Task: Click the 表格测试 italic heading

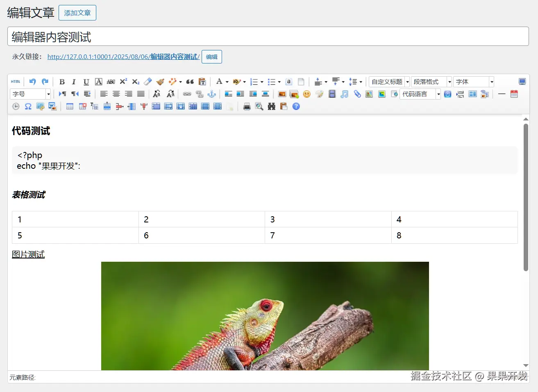Action: tap(29, 195)
